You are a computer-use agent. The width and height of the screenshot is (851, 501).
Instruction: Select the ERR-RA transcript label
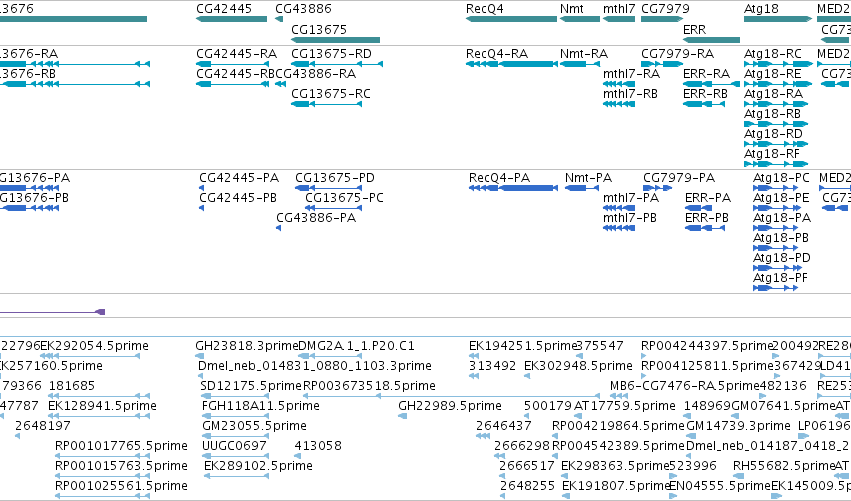click(x=706, y=74)
